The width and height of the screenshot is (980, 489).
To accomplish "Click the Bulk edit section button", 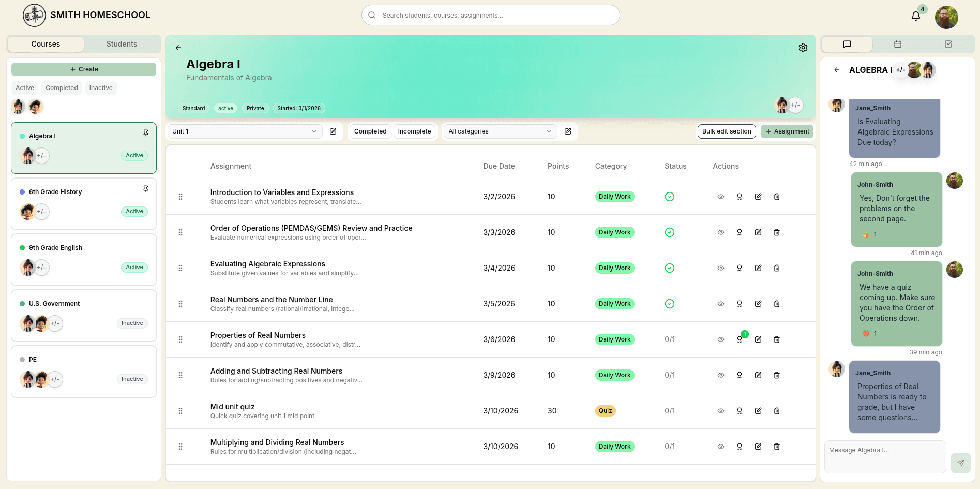I will pyautogui.click(x=726, y=131).
